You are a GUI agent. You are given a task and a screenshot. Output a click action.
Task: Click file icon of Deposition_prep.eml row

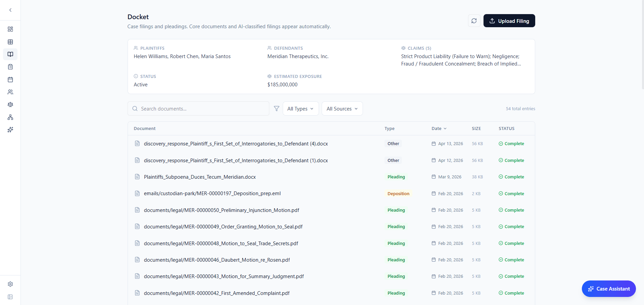point(137,193)
